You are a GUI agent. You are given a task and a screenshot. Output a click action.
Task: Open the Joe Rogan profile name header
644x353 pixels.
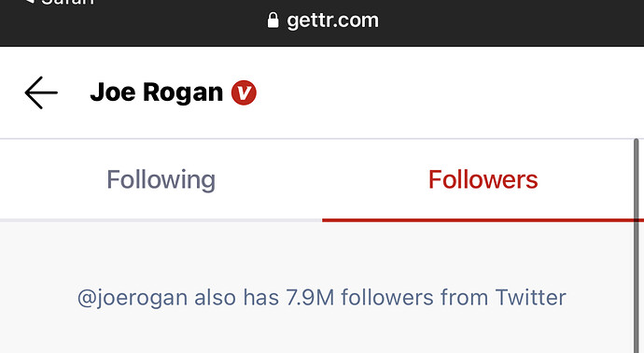pos(157,92)
